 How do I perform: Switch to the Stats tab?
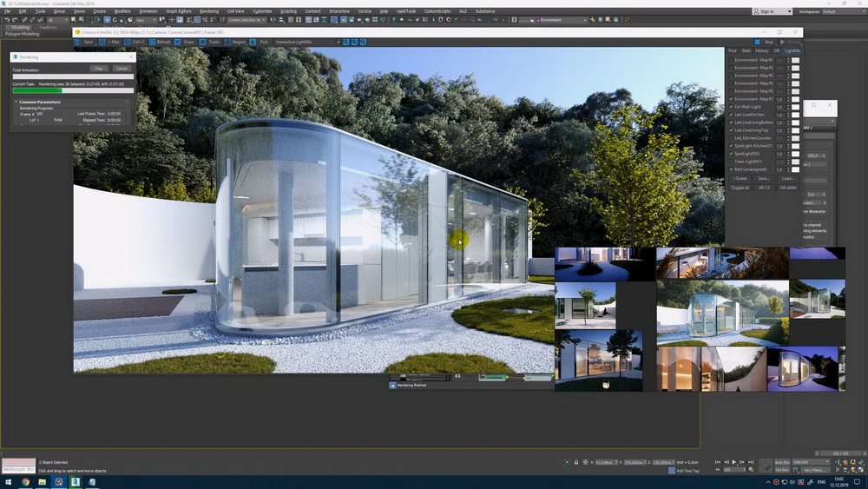pyautogui.click(x=746, y=50)
